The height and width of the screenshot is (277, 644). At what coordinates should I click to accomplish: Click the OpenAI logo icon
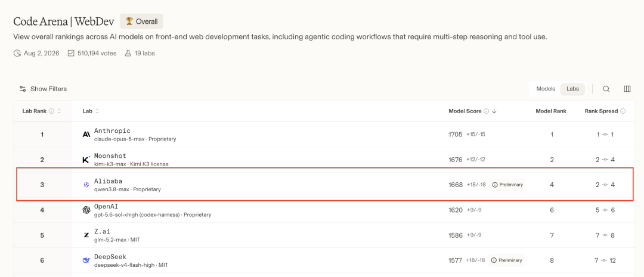(x=86, y=210)
